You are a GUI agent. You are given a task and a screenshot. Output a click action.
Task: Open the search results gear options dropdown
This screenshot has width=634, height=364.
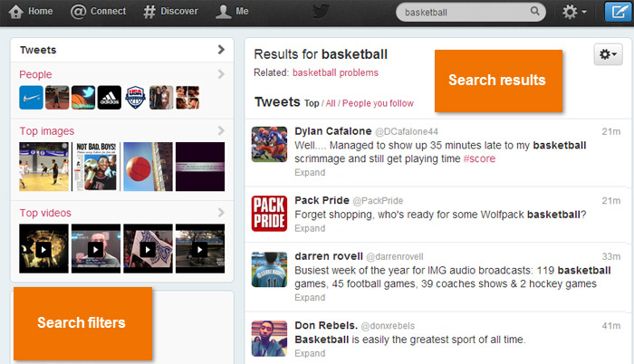(608, 54)
